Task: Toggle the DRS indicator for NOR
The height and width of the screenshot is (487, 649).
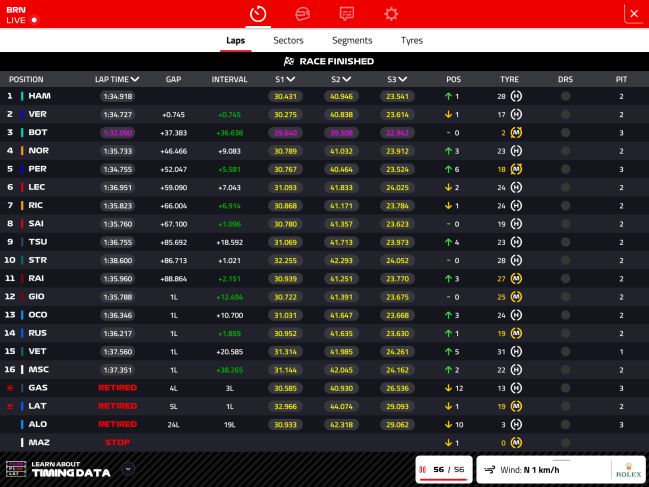Action: coord(565,151)
